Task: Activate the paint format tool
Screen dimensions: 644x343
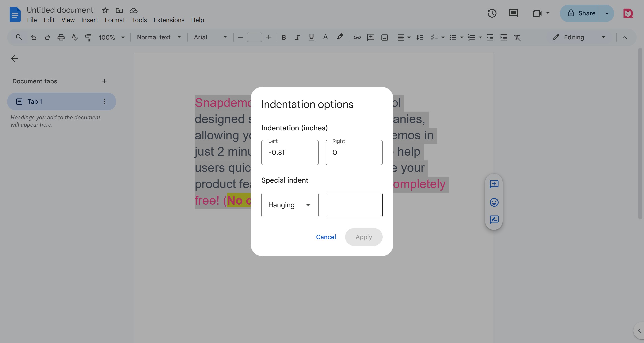Action: 88,37
